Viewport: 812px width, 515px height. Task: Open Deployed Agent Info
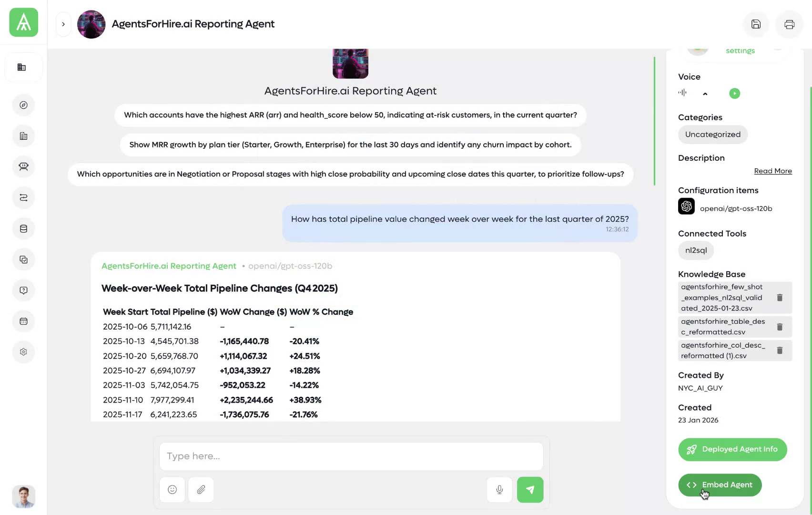click(732, 449)
